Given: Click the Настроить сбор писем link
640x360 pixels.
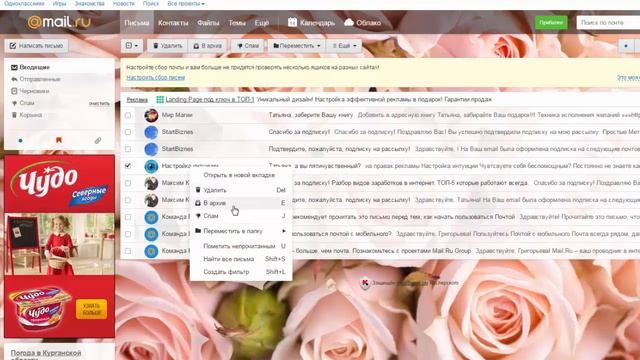Looking at the screenshot, I should [x=156, y=78].
